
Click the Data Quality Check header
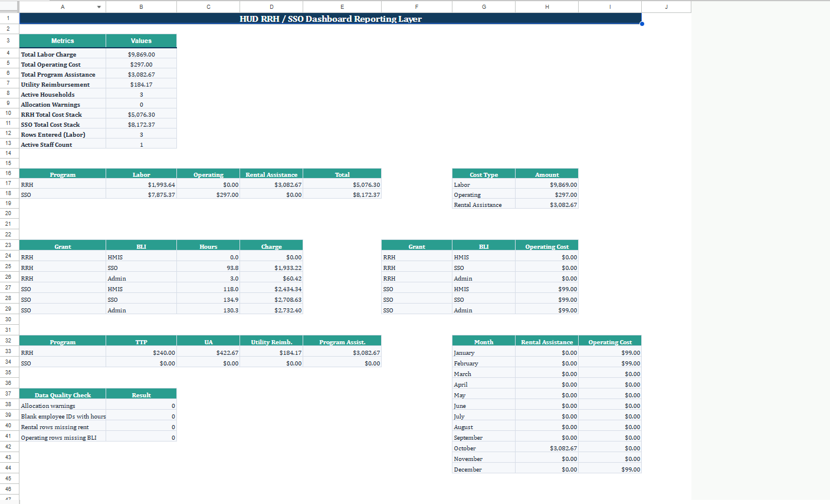point(63,395)
